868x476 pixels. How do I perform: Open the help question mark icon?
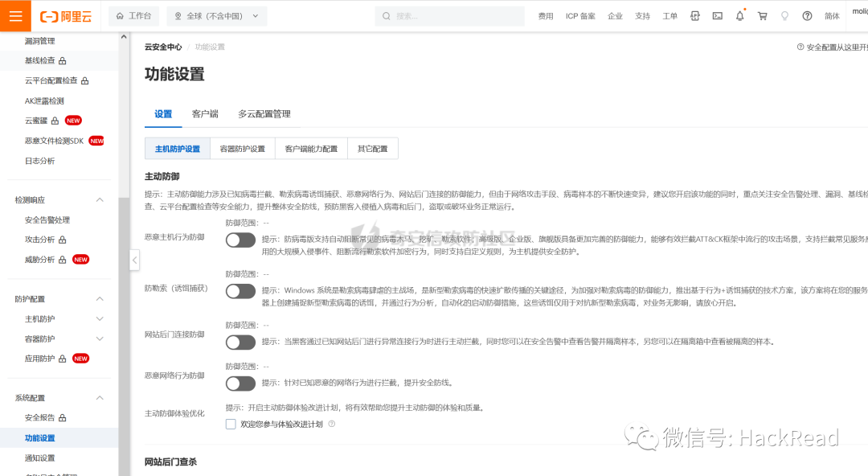click(x=807, y=16)
